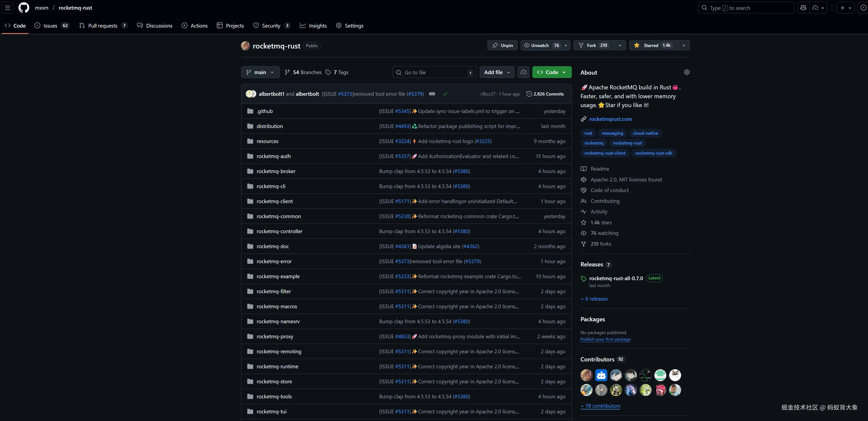Open the Copilot icon in header

803,8
